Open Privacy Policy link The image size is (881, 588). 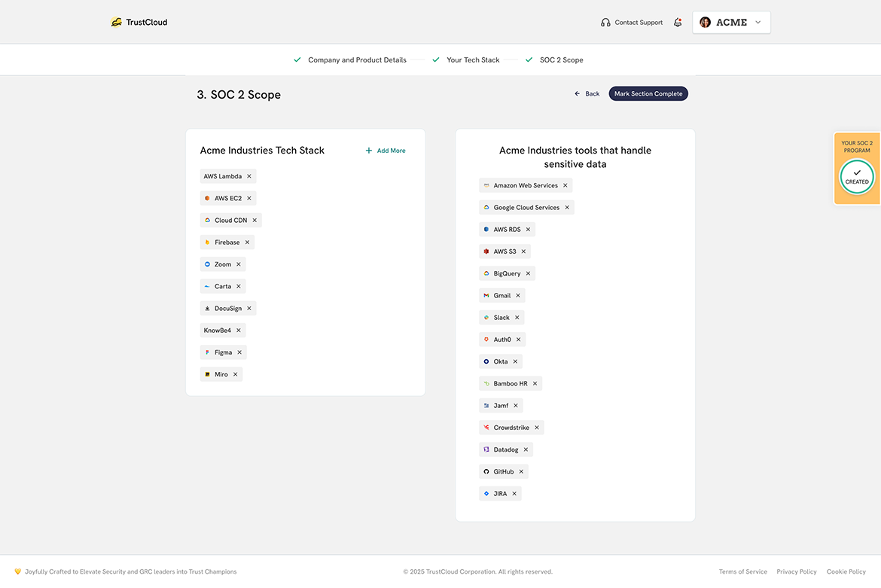(797, 571)
